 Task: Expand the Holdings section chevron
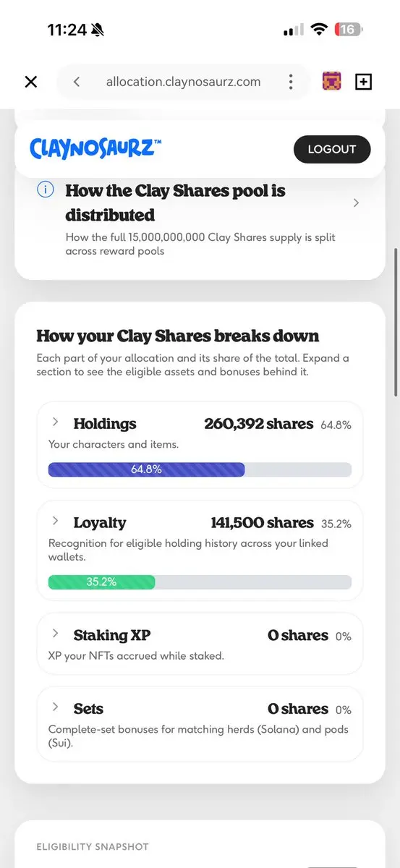[56, 422]
